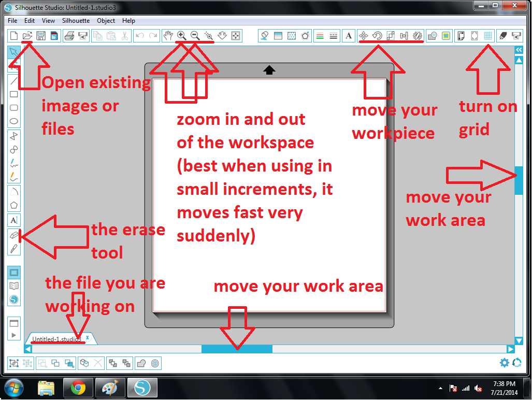Choose the Draw Freehand tool
The image size is (532, 400).
[13, 163]
